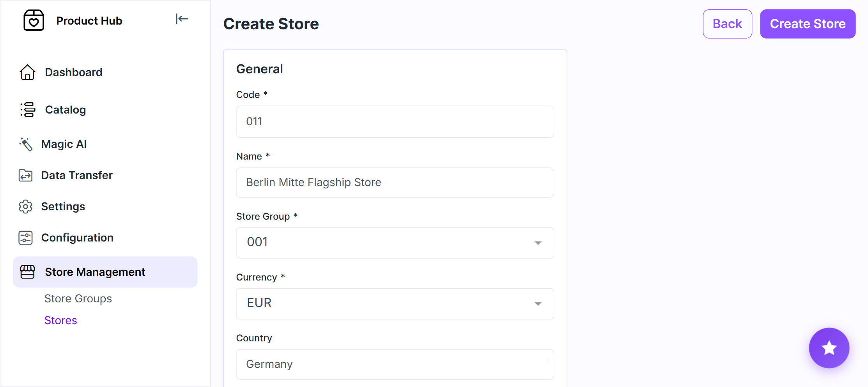868x387 pixels.
Task: Open the Catalog menu item
Action: [66, 110]
